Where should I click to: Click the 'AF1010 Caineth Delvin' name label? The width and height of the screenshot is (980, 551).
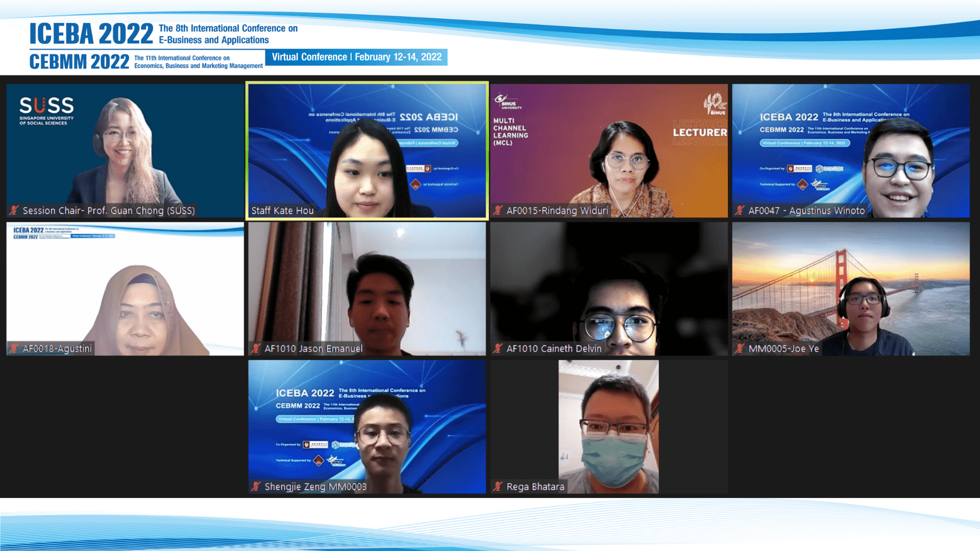(554, 349)
